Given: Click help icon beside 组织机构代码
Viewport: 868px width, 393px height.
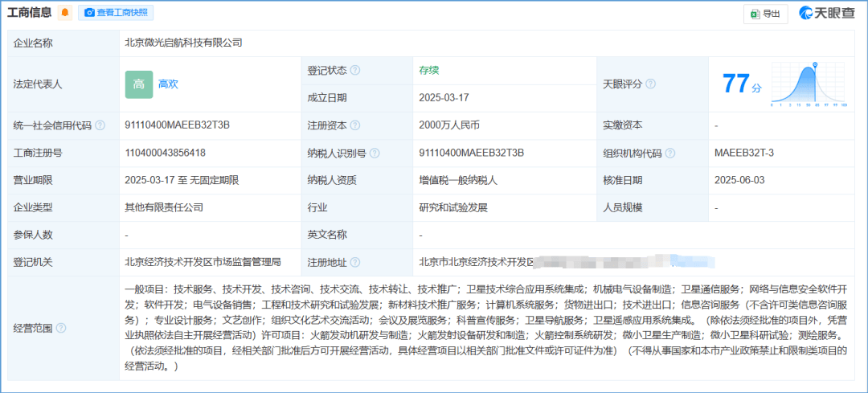Looking at the screenshot, I should tap(670, 153).
